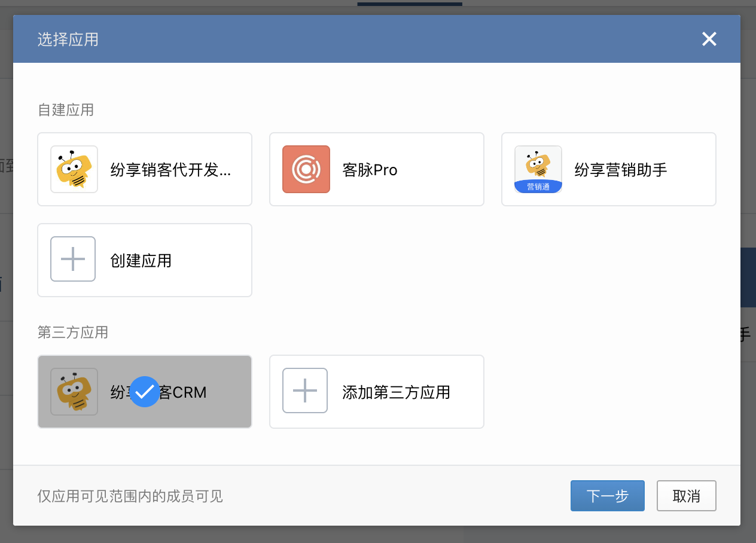The width and height of the screenshot is (756, 543).
Task: Click the 客脉Pro orange target icon
Action: pos(306,169)
